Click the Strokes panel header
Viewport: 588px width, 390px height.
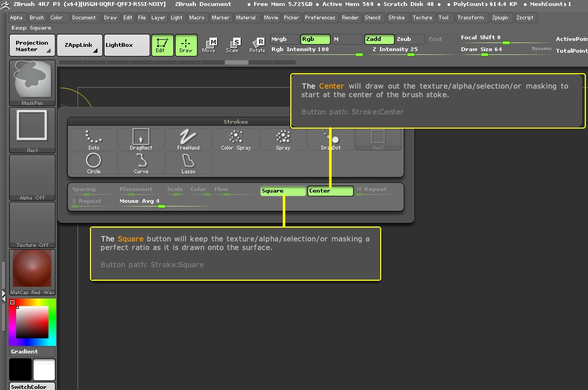pyautogui.click(x=235, y=122)
